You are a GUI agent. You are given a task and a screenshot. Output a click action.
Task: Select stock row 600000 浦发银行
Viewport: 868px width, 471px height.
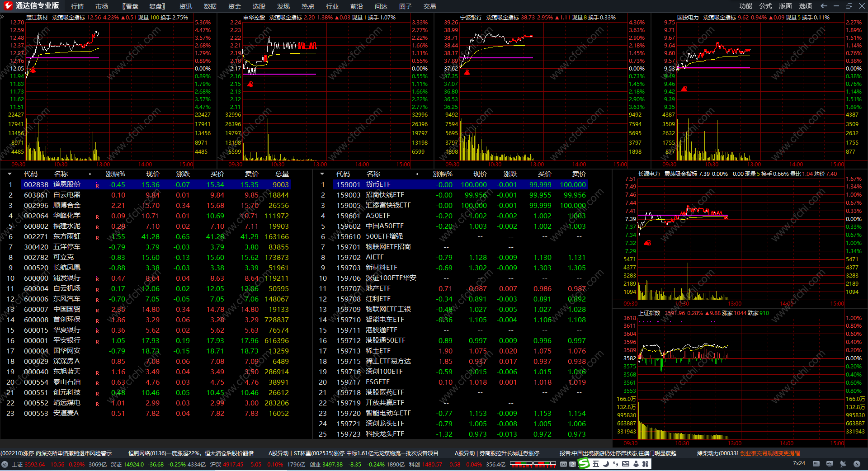[x=156, y=278]
